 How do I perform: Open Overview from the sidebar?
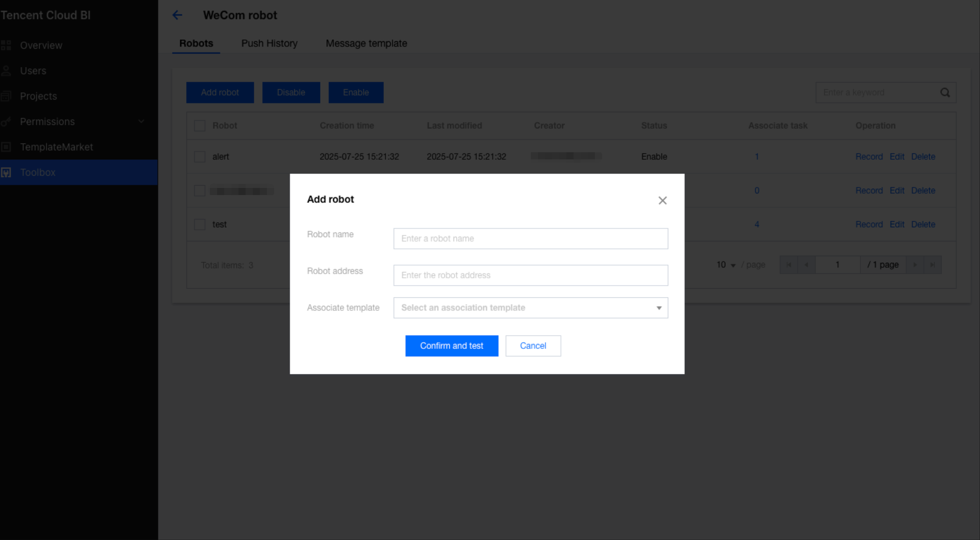(41, 45)
